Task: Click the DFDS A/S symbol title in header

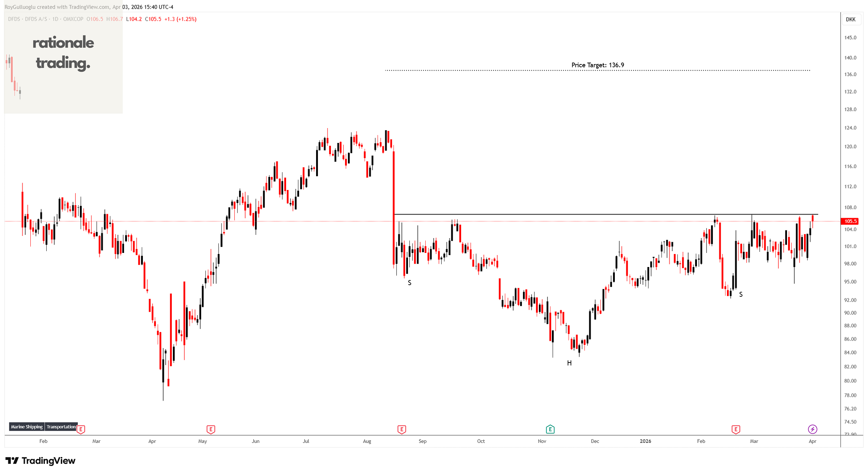Action: coord(36,19)
